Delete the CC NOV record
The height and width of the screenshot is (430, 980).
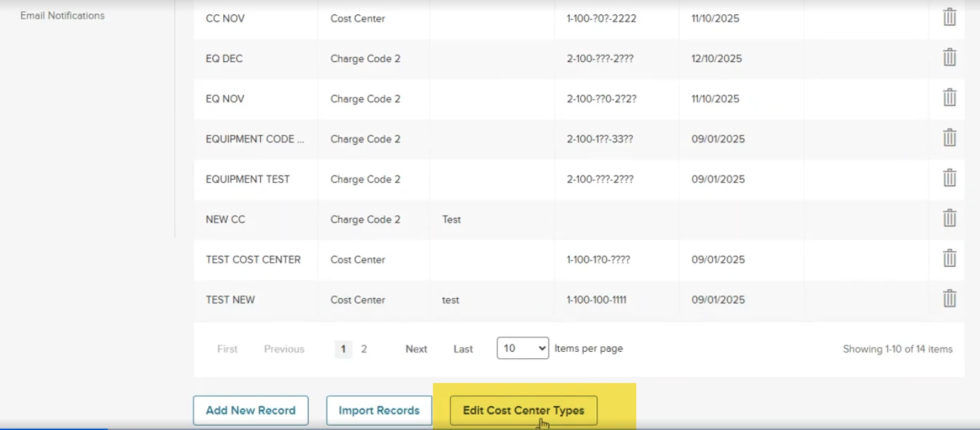950,17
